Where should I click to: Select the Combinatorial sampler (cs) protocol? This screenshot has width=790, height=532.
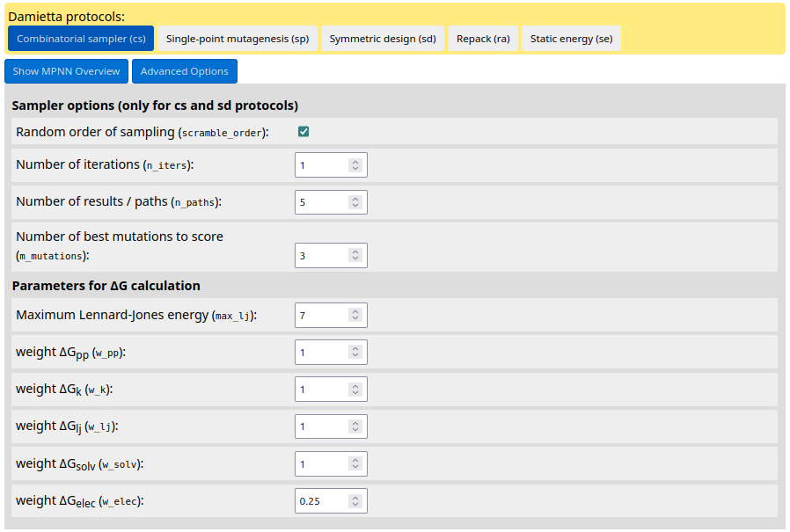click(x=81, y=39)
